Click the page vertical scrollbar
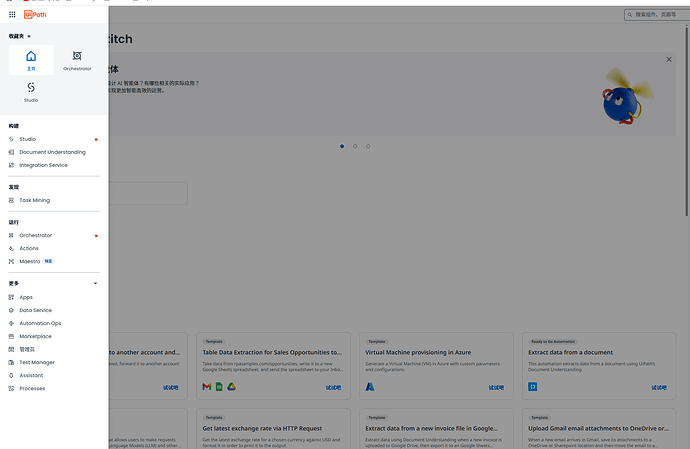 [686, 120]
